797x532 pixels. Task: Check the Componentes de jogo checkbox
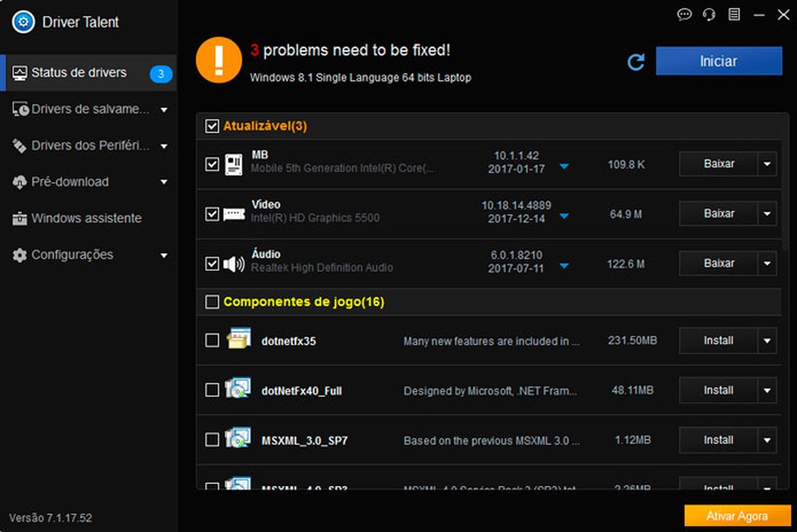pos(213,302)
